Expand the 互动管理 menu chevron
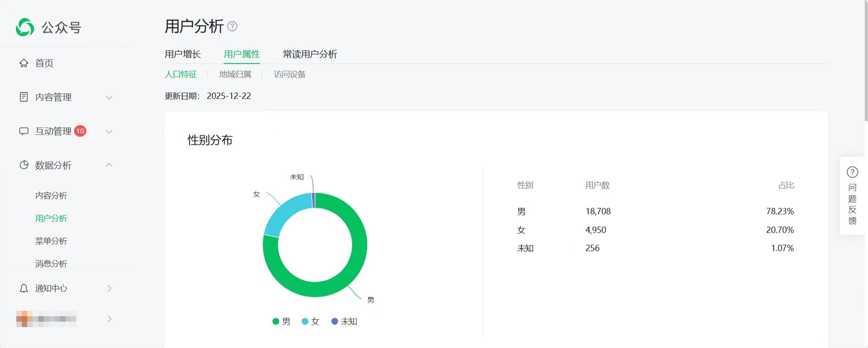 tap(109, 131)
